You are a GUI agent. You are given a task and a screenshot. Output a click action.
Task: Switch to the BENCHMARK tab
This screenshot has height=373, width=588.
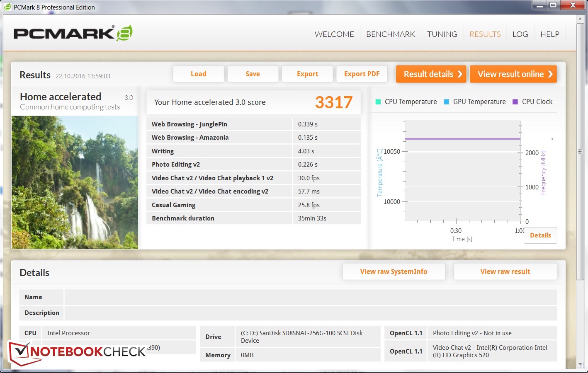pyautogui.click(x=391, y=34)
